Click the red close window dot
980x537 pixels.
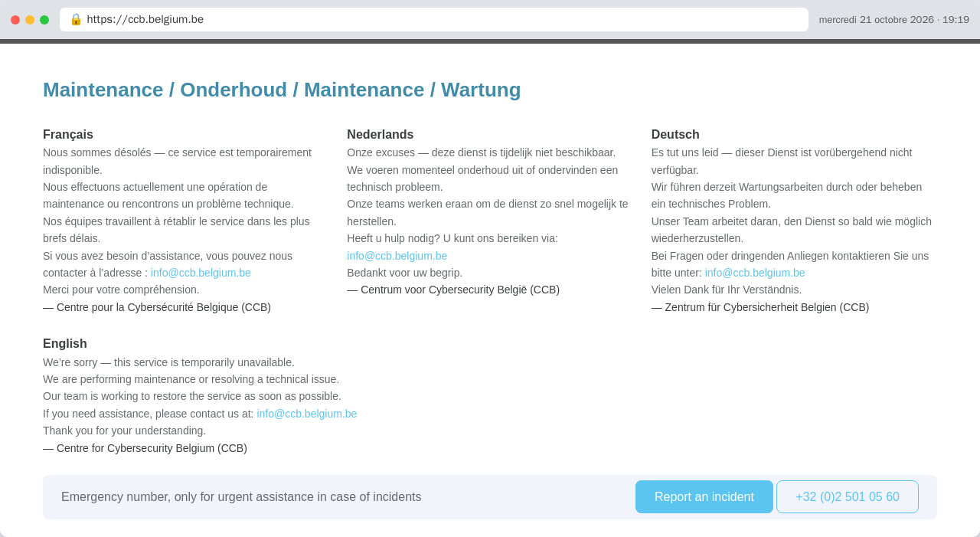(x=15, y=20)
